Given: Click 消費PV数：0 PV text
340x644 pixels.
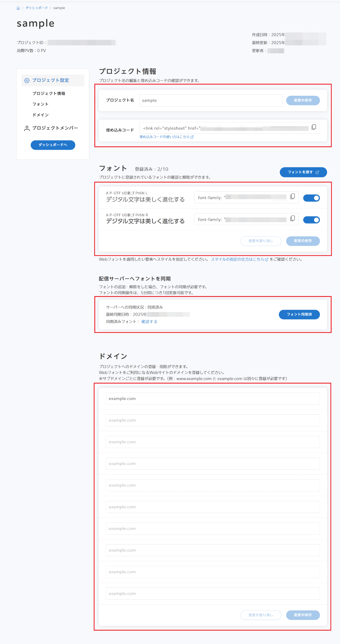Looking at the screenshot, I should point(31,51).
